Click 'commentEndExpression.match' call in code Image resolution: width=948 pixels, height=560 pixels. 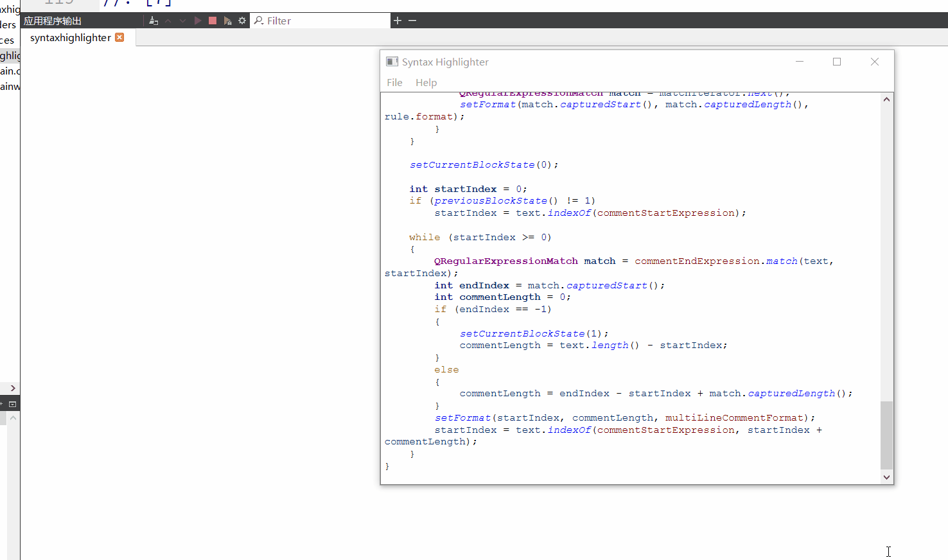pyautogui.click(x=716, y=261)
